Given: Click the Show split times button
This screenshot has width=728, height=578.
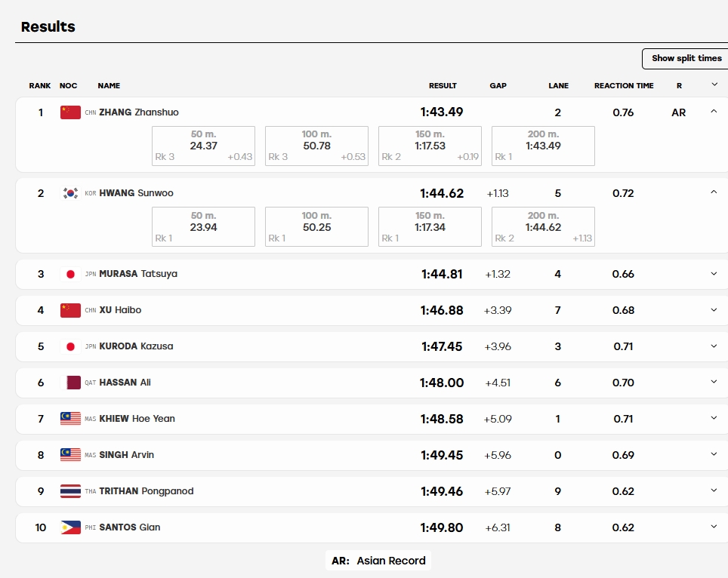Looking at the screenshot, I should click(x=686, y=58).
